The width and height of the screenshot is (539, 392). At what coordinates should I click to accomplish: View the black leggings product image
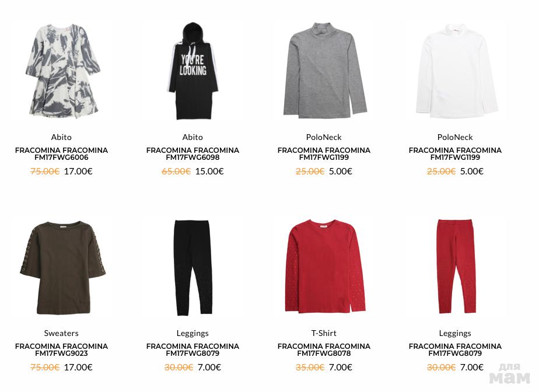click(x=192, y=267)
